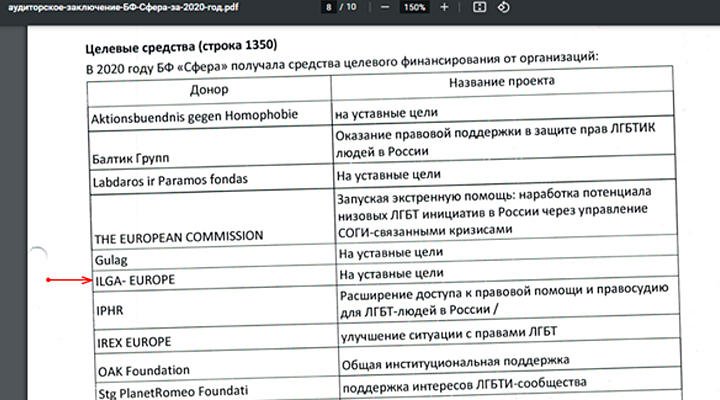This screenshot has width=720, height=400.
Task: Zoom out with the minus button
Action: (x=385, y=7)
